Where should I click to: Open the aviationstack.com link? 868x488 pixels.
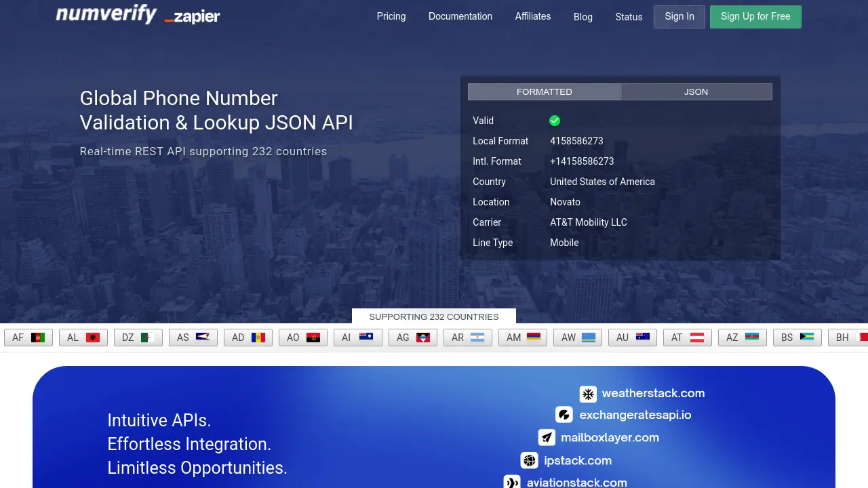pyautogui.click(x=576, y=483)
